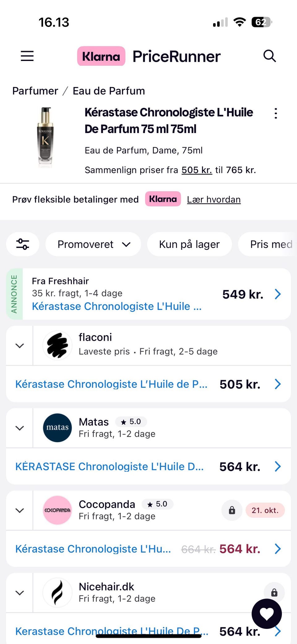Tap the Cocopanda lock icon
Screen dimensions: 297x644
coord(232,510)
